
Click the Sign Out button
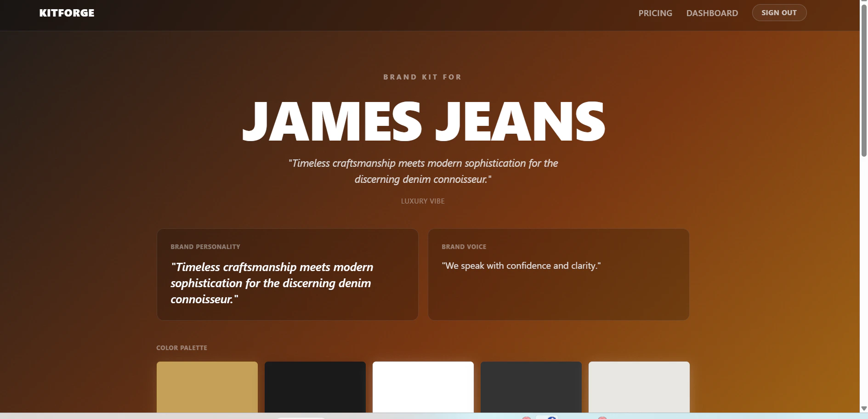(x=779, y=13)
